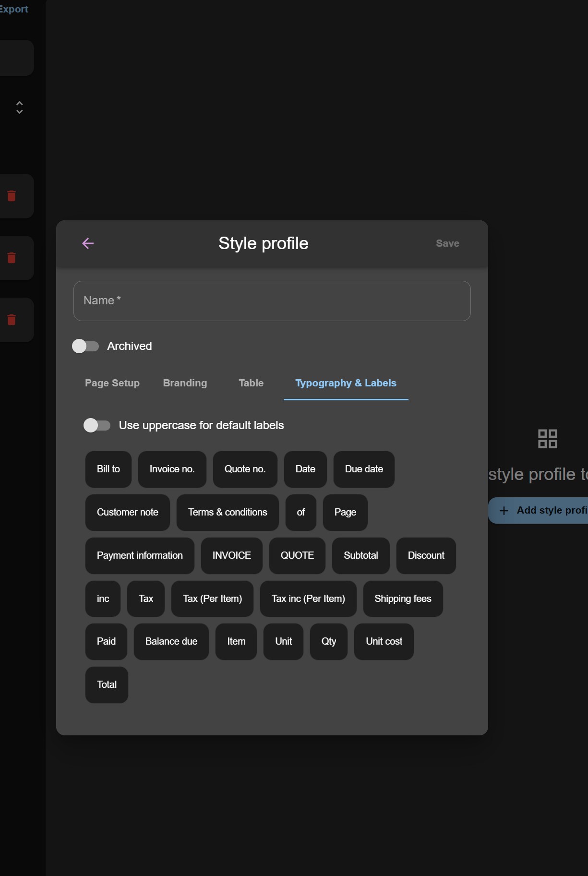The height and width of the screenshot is (876, 588).
Task: Open the Branding tab
Action: pos(185,383)
